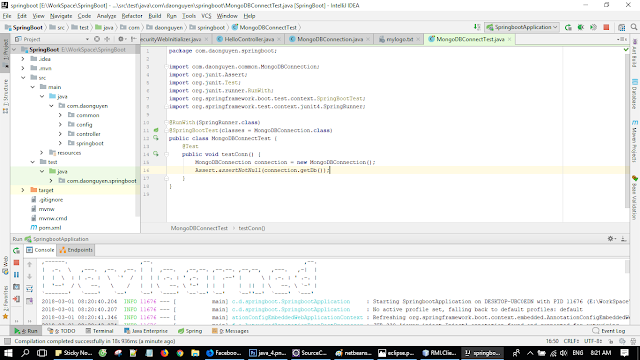Collapse the main folder
This screenshot has height=360, width=640.
(x=33, y=87)
